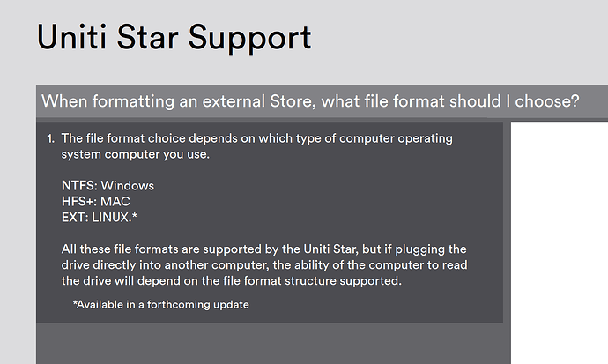This screenshot has height=364, width=608.
Task: Click the paragraph about file format choice
Action: [x=256, y=146]
